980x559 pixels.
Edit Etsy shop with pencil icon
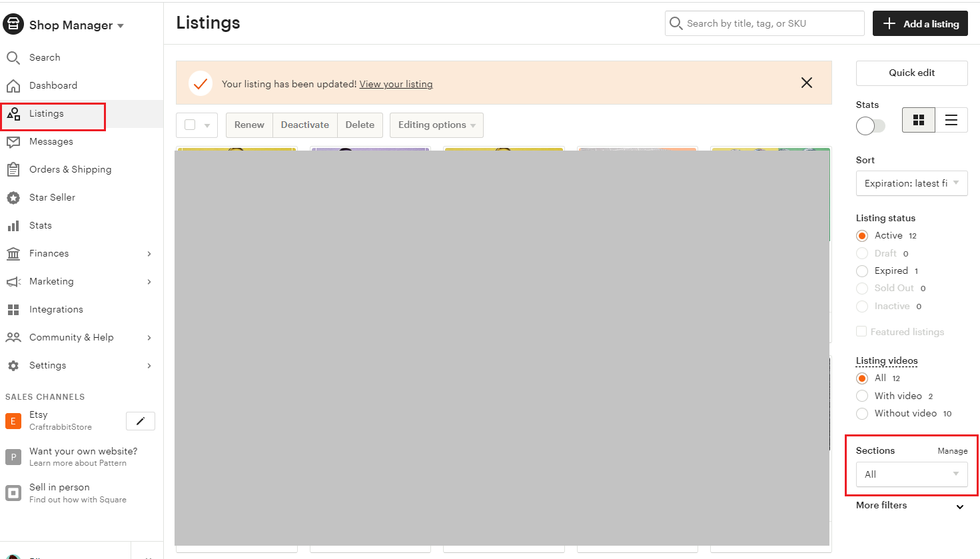pyautogui.click(x=141, y=421)
